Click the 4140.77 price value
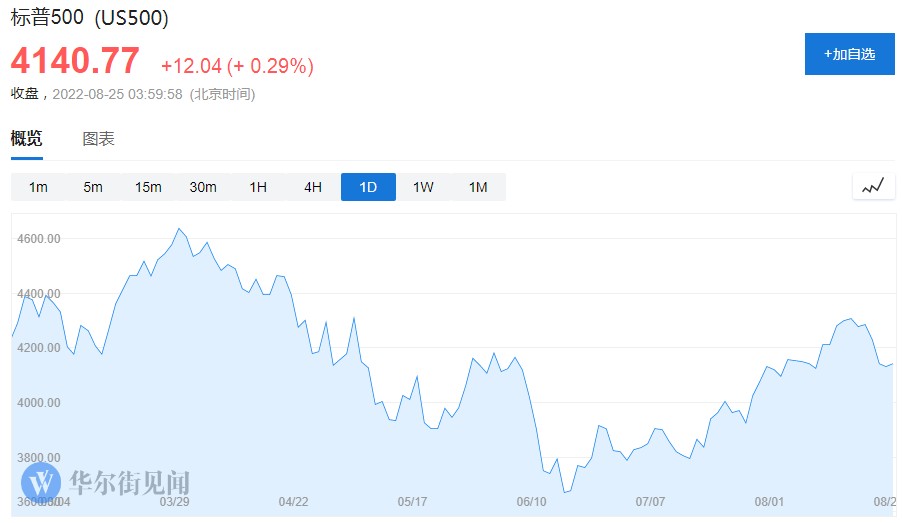The width and height of the screenshot is (902, 523). point(75,62)
